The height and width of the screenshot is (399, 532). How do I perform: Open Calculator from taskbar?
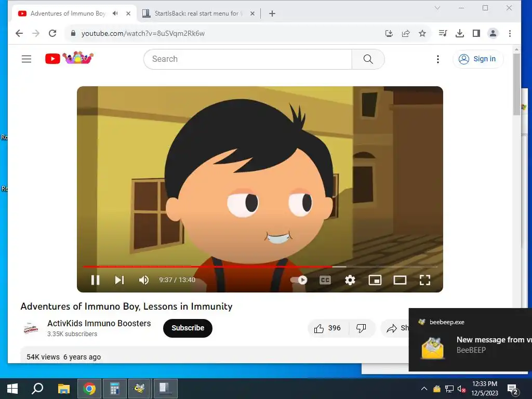point(115,389)
